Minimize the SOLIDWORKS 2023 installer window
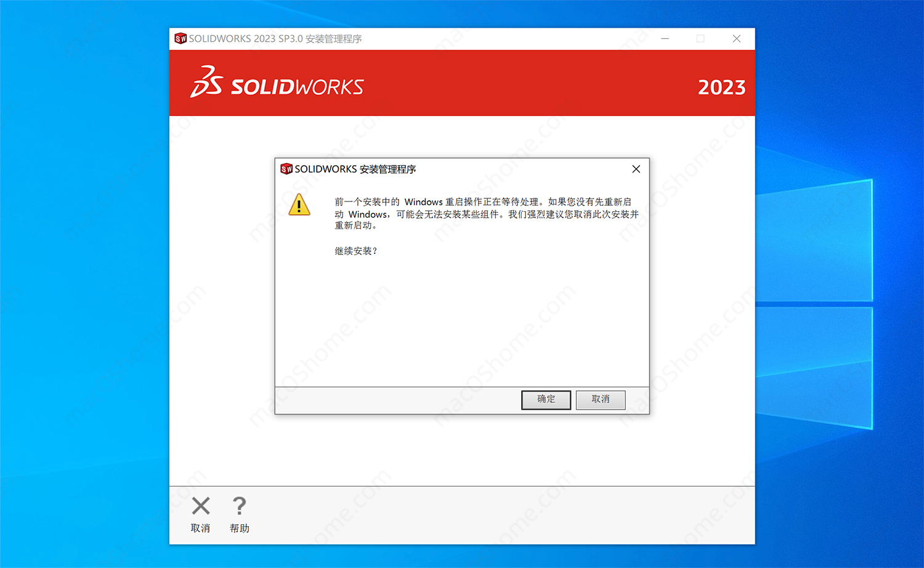 (x=665, y=39)
